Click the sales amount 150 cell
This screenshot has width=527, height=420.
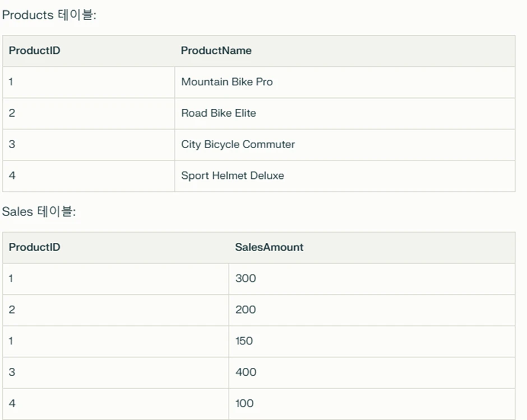(372, 341)
